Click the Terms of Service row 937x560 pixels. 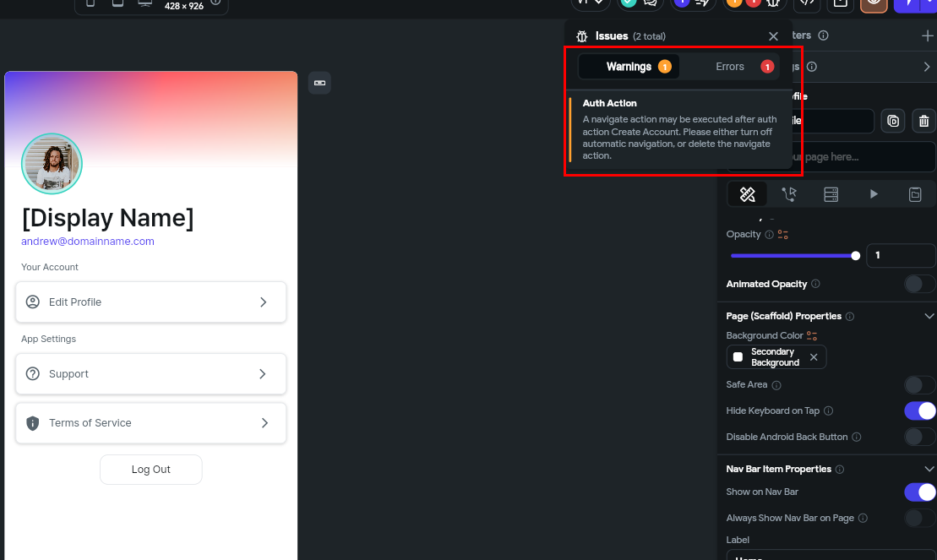[x=150, y=423]
